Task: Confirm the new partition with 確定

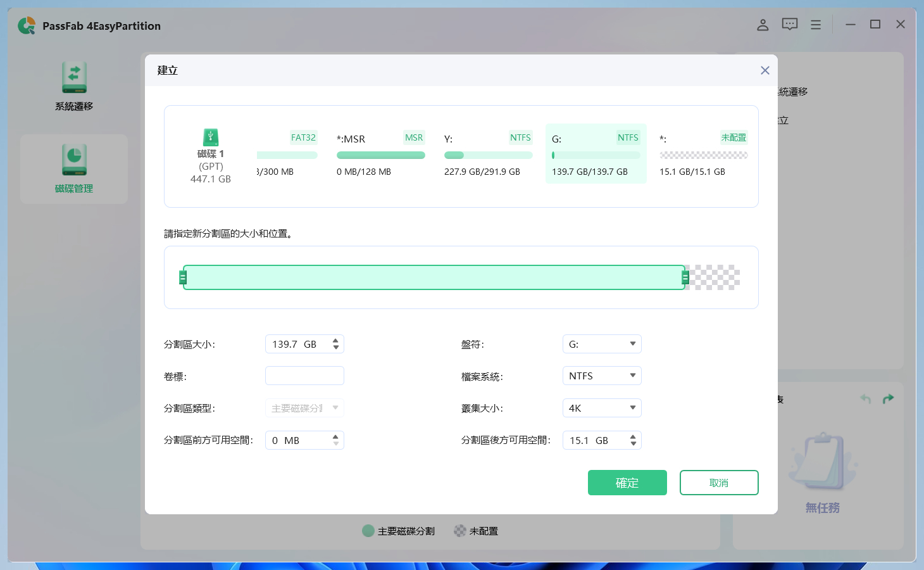Action: [x=627, y=482]
